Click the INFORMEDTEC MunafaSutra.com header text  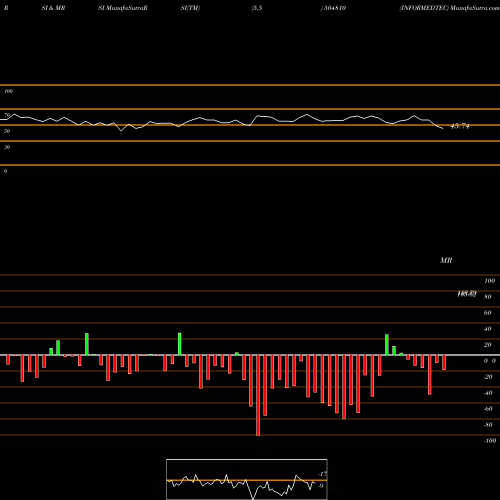(x=449, y=8)
